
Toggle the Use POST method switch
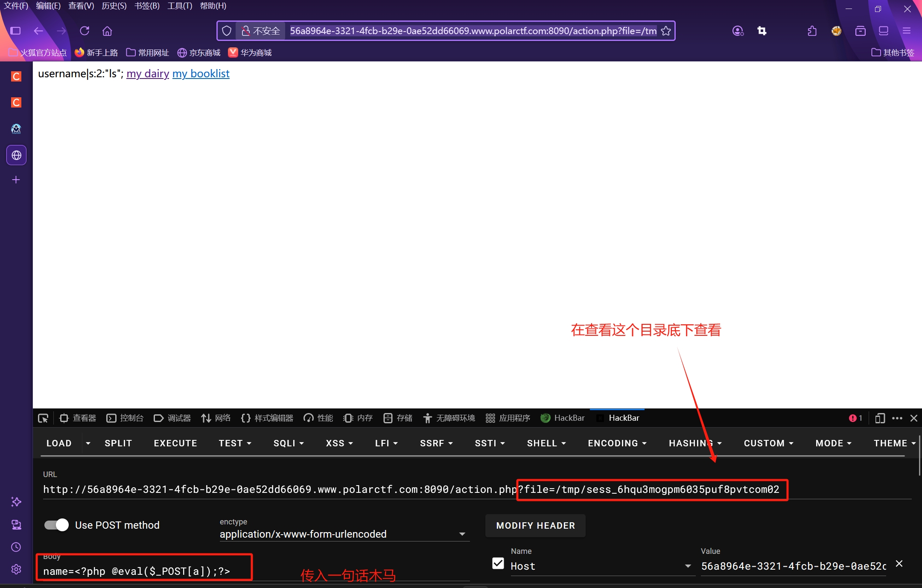pos(56,525)
